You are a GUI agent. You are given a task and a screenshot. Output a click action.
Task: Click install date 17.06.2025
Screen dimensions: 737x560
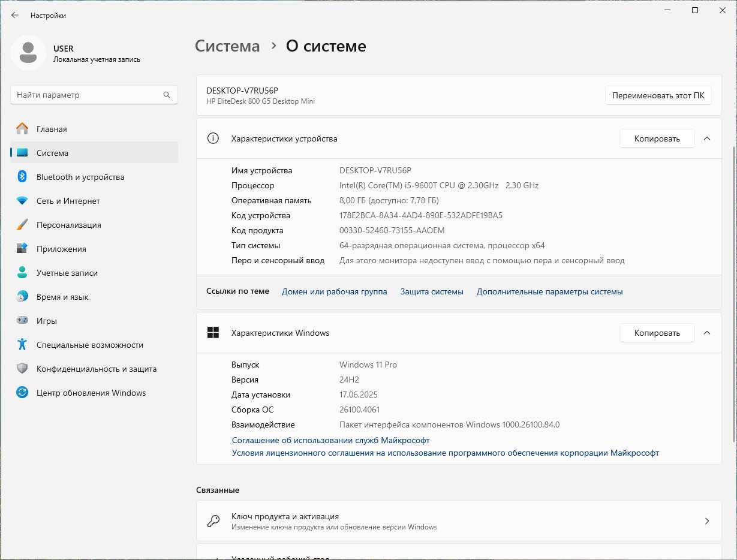359,395
